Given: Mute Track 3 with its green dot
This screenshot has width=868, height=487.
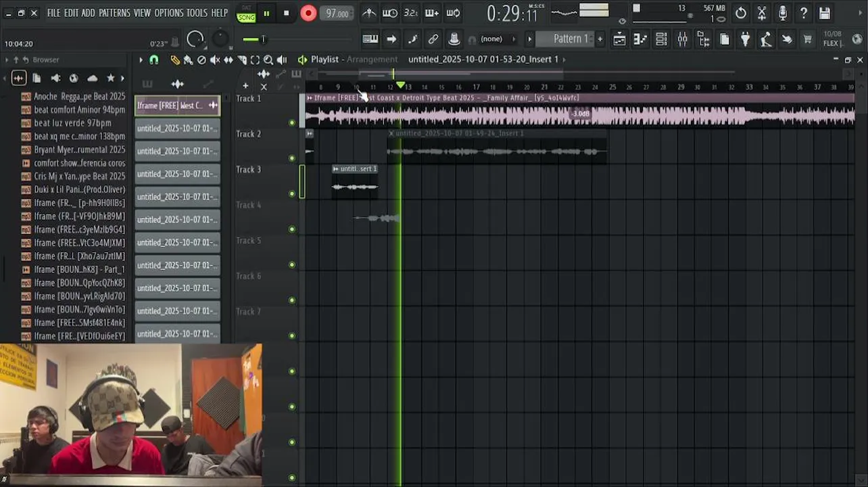Looking at the screenshot, I should pos(292,193).
